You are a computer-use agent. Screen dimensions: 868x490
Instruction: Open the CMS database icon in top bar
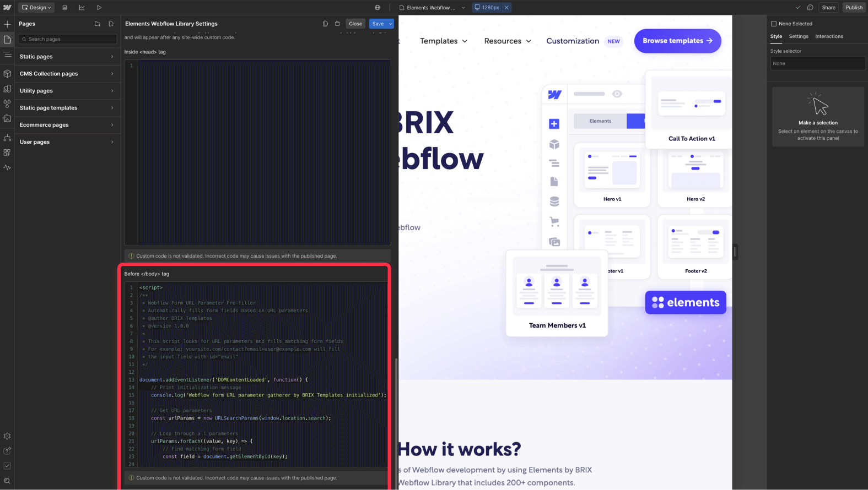click(65, 7)
